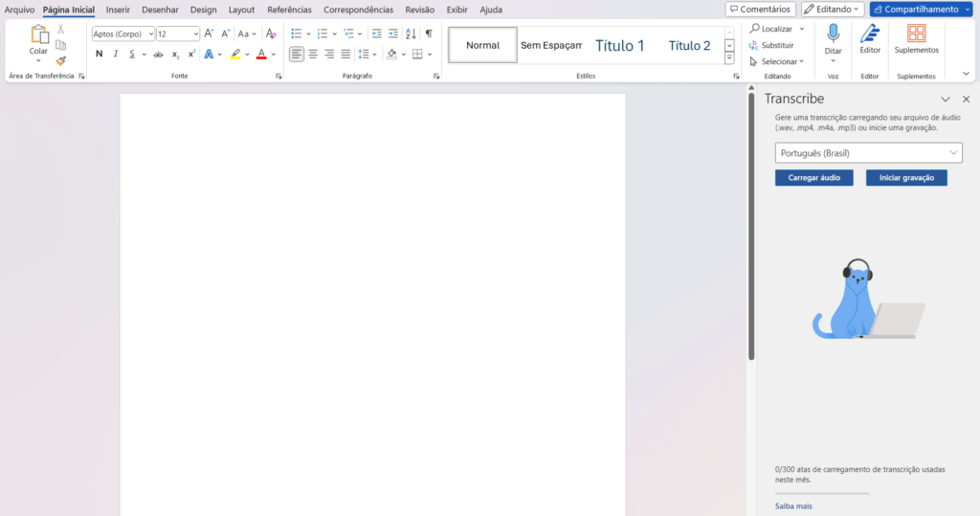Open the bulleted list icon
Screen dimensions: 980x516
pos(297,34)
